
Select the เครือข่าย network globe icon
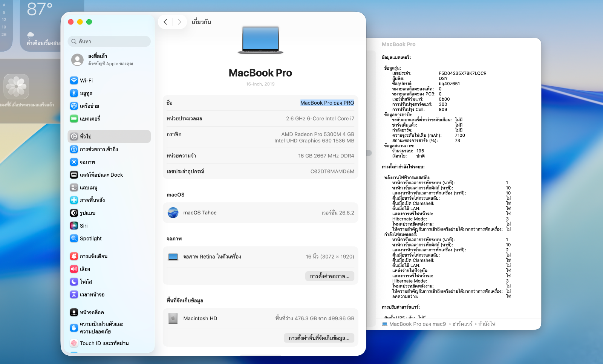[74, 106]
